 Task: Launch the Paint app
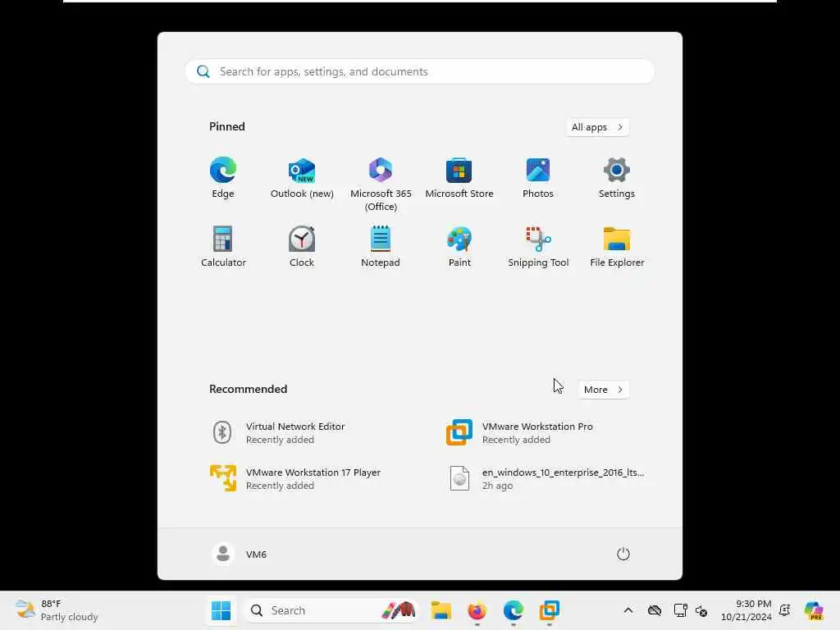click(459, 247)
